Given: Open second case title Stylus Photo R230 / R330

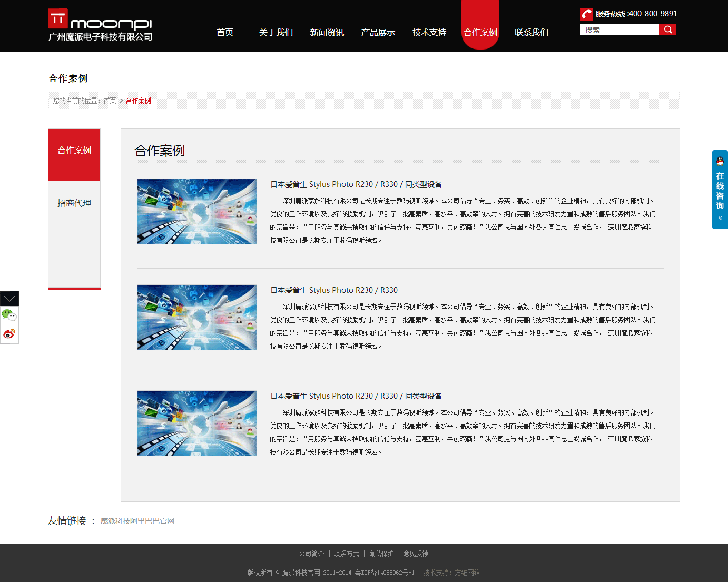Looking at the screenshot, I should [334, 290].
